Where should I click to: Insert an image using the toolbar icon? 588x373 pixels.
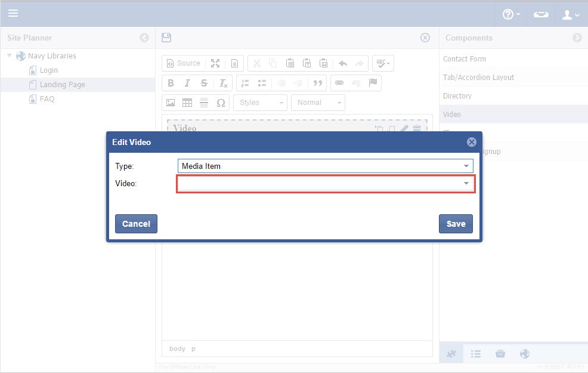click(x=171, y=103)
